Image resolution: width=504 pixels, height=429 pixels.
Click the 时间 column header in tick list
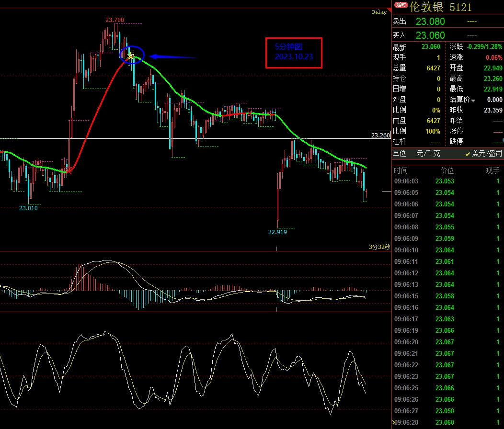point(401,170)
